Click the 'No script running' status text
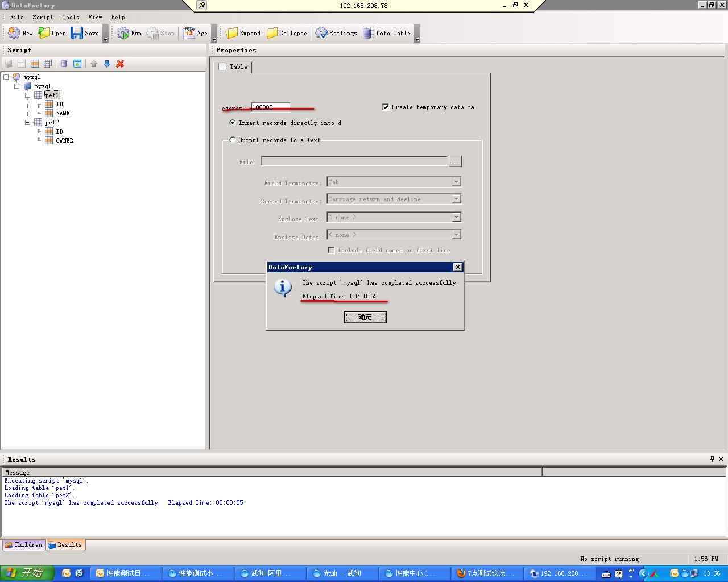Image resolution: width=728 pixels, height=582 pixels. coord(609,559)
